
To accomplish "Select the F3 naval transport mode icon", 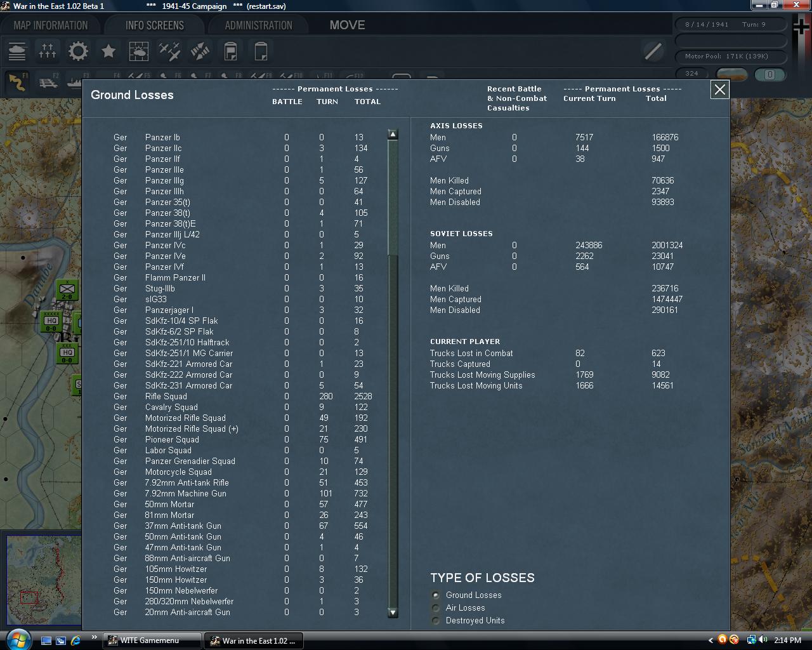I will point(75,82).
